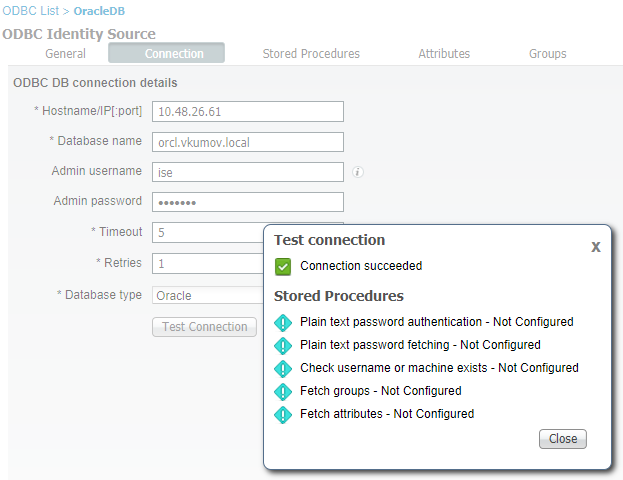Image resolution: width=623 pixels, height=480 pixels.
Task: Open the Database type dropdown
Action: tap(207, 295)
